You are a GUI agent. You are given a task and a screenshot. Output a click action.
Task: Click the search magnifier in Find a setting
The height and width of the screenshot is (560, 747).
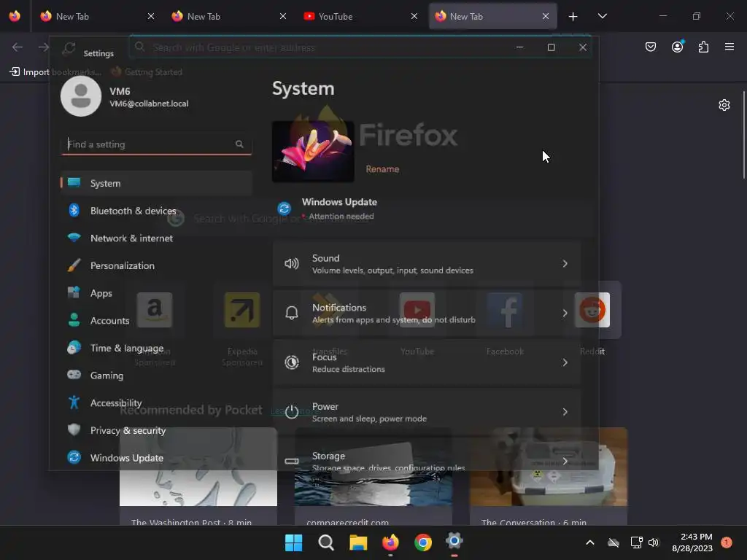pyautogui.click(x=239, y=144)
